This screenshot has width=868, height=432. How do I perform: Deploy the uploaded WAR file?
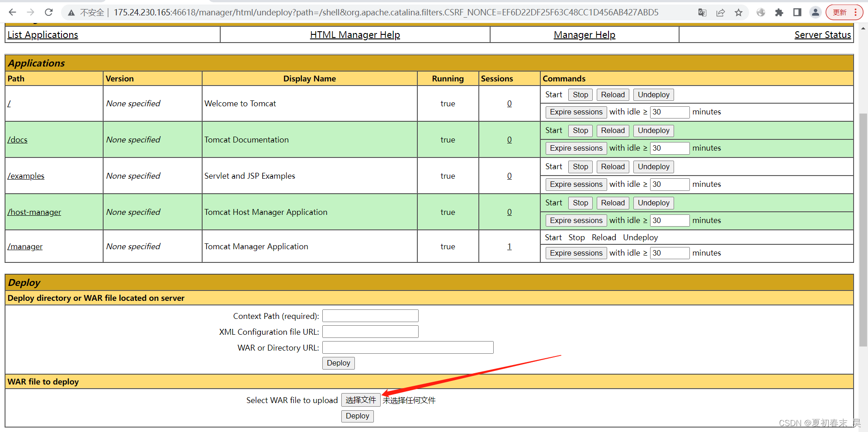click(357, 416)
